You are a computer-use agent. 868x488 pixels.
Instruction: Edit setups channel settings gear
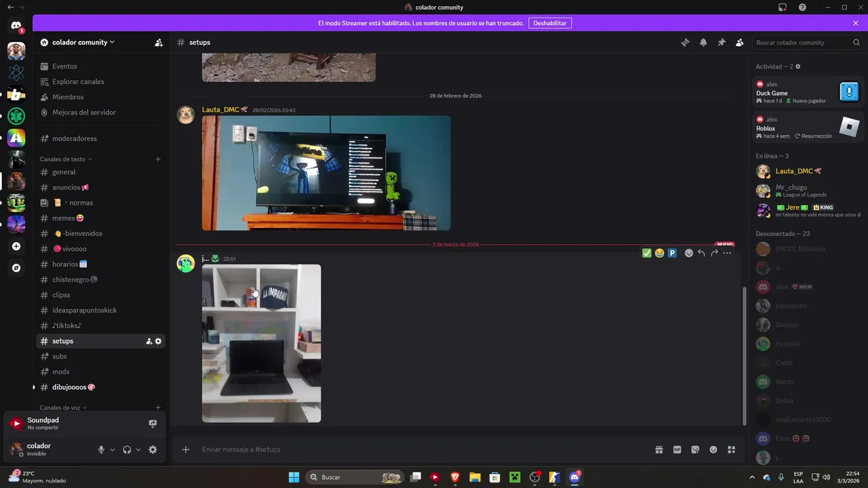158,341
